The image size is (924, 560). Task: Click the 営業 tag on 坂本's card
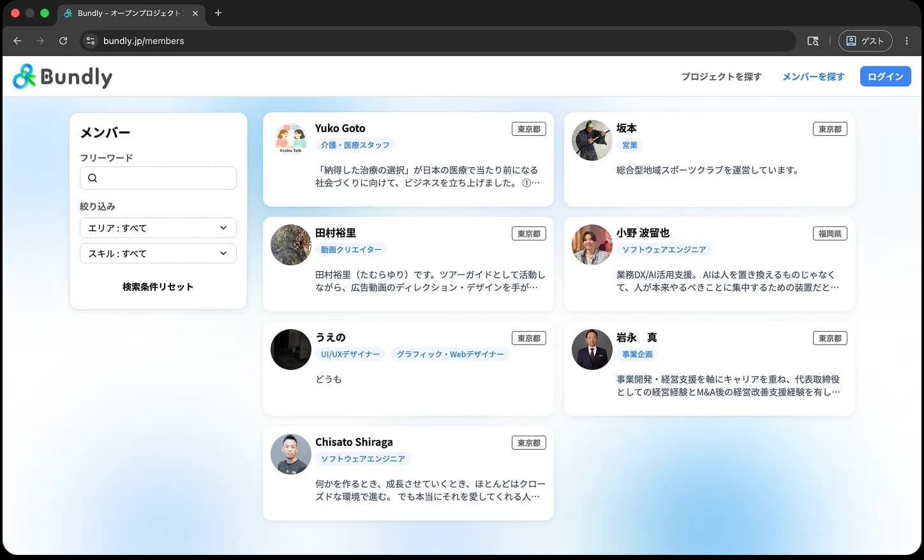pos(630,145)
